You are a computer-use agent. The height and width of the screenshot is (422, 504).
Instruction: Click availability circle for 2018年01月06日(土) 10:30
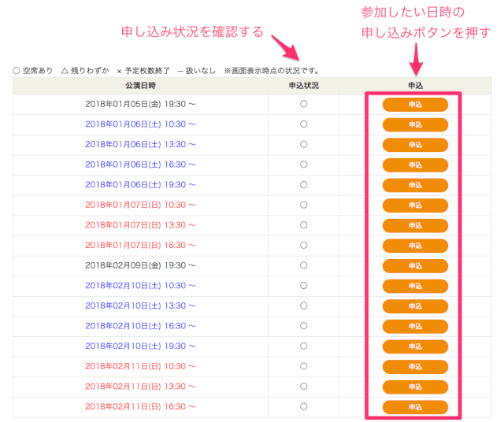(303, 124)
